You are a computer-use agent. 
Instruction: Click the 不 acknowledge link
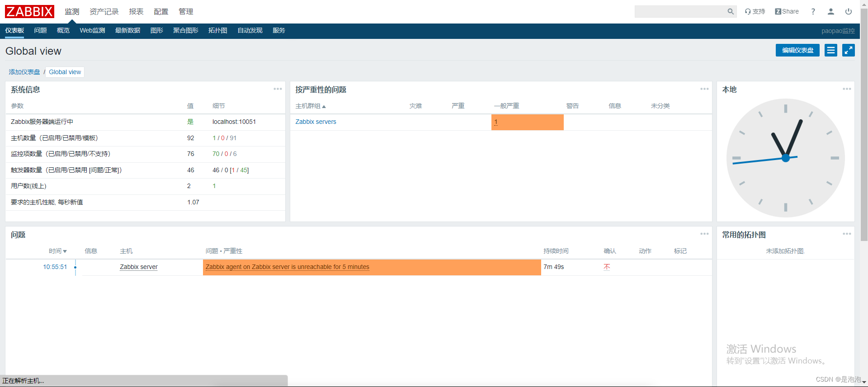[x=607, y=267]
